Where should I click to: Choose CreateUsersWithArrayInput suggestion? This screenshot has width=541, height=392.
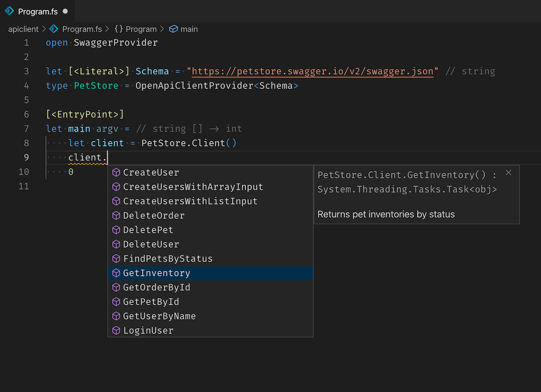coord(193,187)
